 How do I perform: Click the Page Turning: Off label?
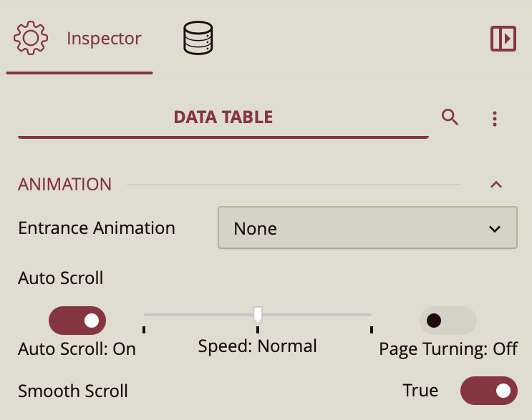point(448,349)
